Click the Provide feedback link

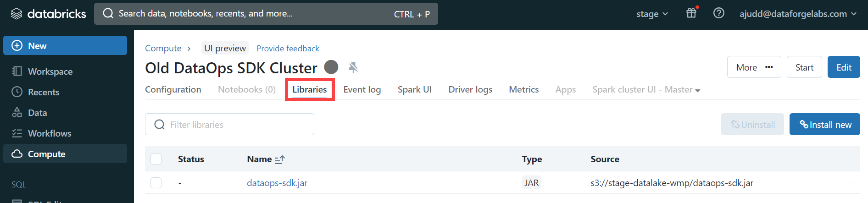(288, 48)
